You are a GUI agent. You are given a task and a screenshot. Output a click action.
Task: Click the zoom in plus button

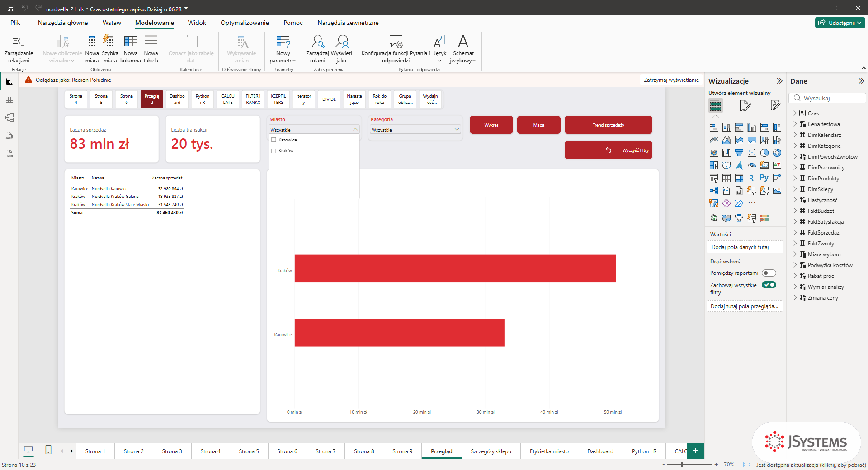click(716, 465)
